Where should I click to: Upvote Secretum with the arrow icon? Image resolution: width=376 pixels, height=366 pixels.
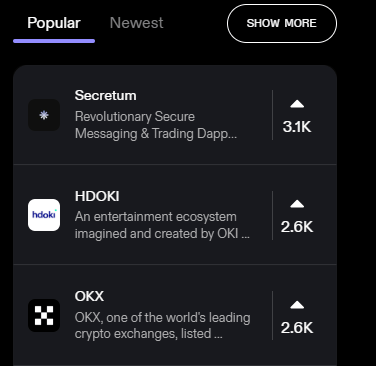[297, 104]
